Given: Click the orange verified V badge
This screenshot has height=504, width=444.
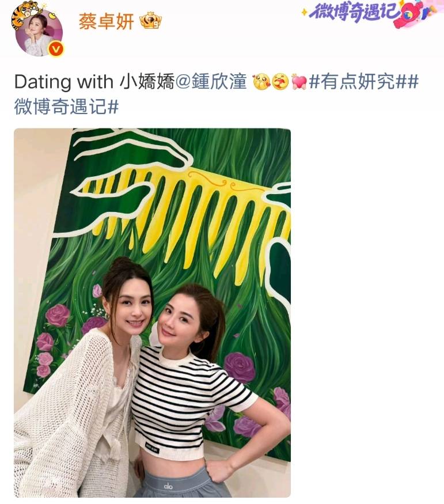Looking at the screenshot, I should point(56,49).
